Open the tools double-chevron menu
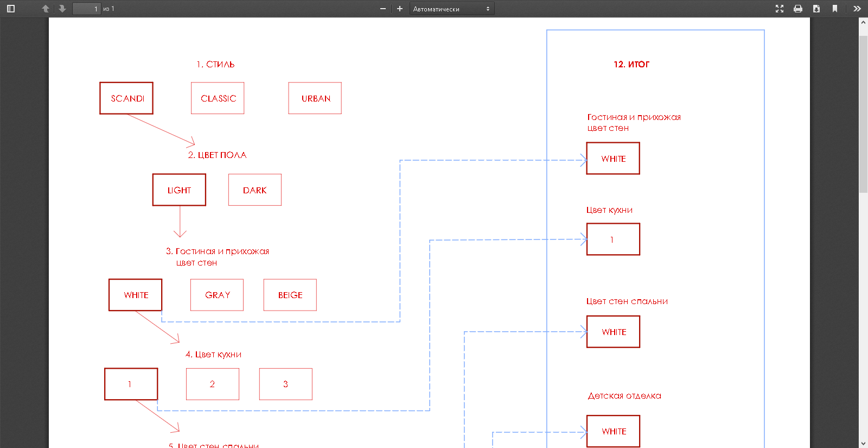Image resolution: width=868 pixels, height=448 pixels. (857, 9)
